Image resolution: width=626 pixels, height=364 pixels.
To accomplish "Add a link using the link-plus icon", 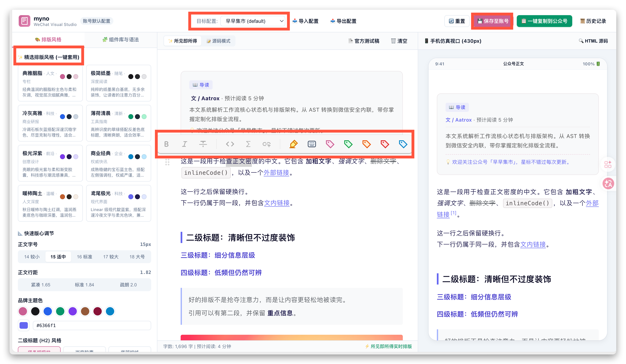I will tap(266, 144).
